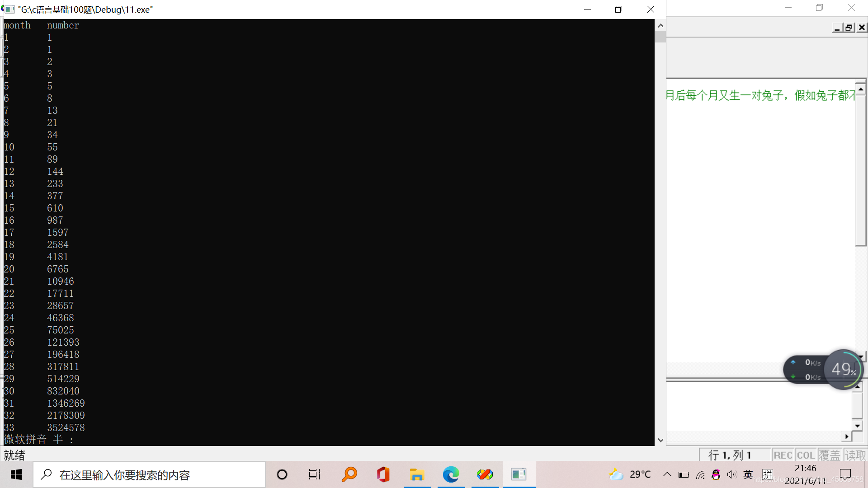Maximize the background IDE main window

click(820, 8)
